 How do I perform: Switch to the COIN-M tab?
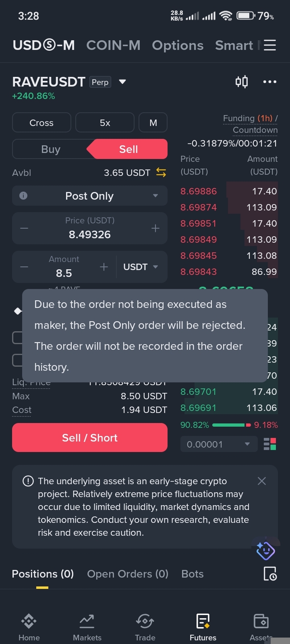tap(113, 45)
